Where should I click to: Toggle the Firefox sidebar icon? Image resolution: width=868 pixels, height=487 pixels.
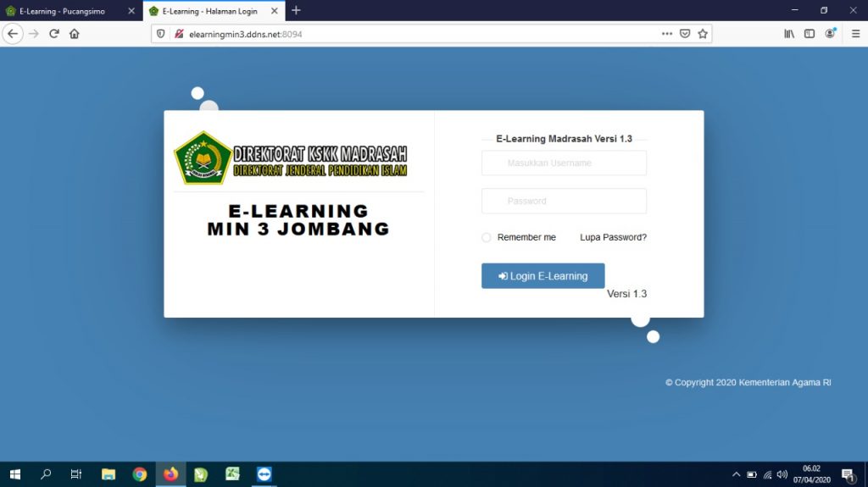click(810, 34)
